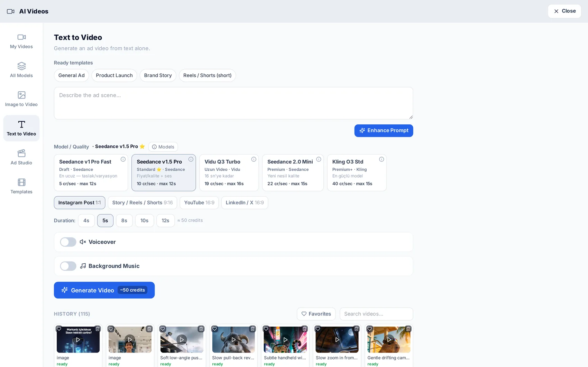Delete the 'Slow zoom in from...' video
Screen dimensions: 588x367
point(356,329)
